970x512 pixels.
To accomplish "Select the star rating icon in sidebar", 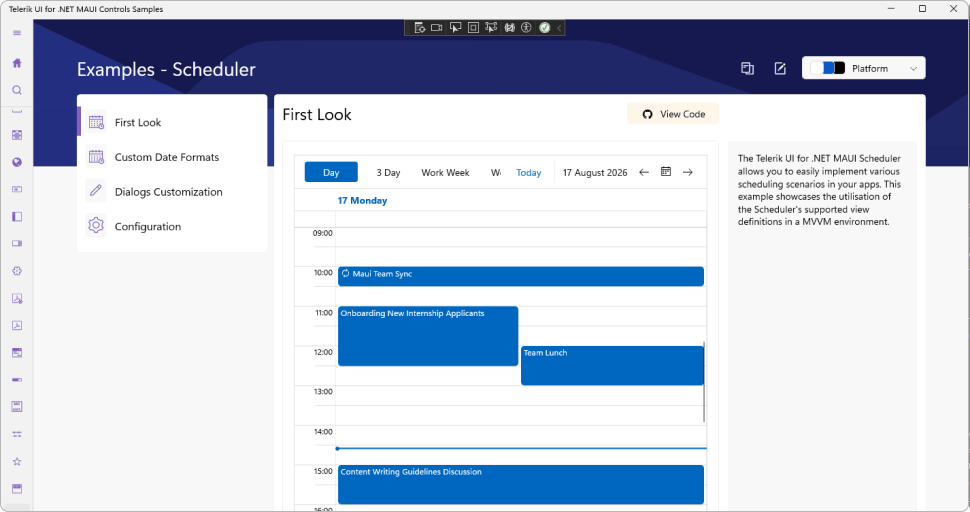I will (x=17, y=461).
